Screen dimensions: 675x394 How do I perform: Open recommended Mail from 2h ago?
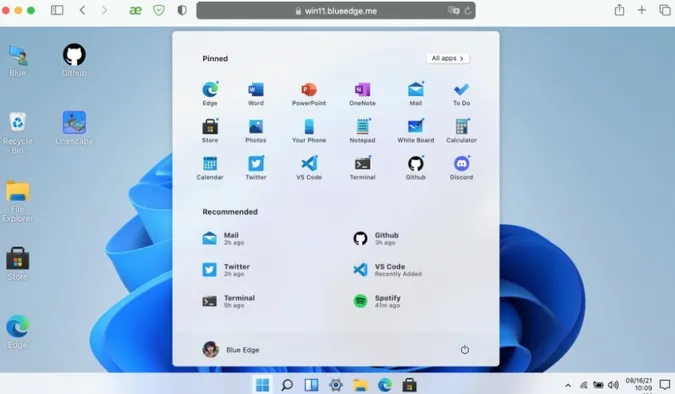coord(223,238)
